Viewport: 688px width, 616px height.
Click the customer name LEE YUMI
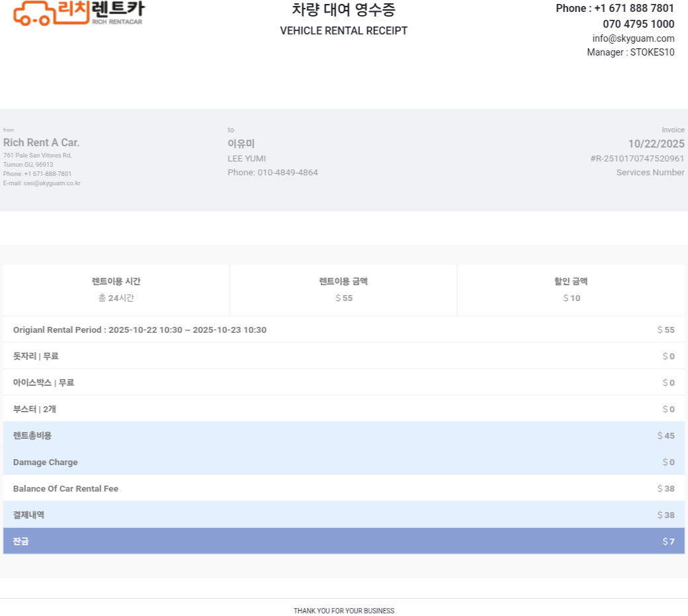(x=247, y=158)
